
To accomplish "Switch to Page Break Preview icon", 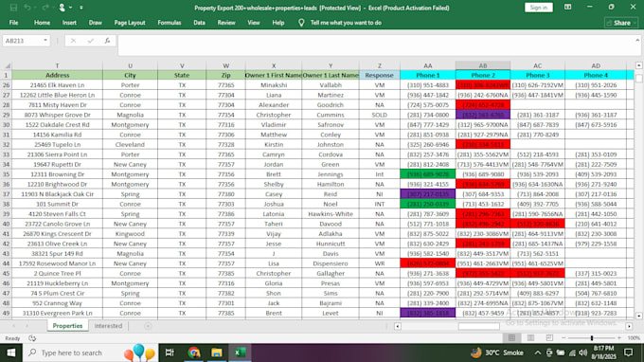I will tap(549, 337).
